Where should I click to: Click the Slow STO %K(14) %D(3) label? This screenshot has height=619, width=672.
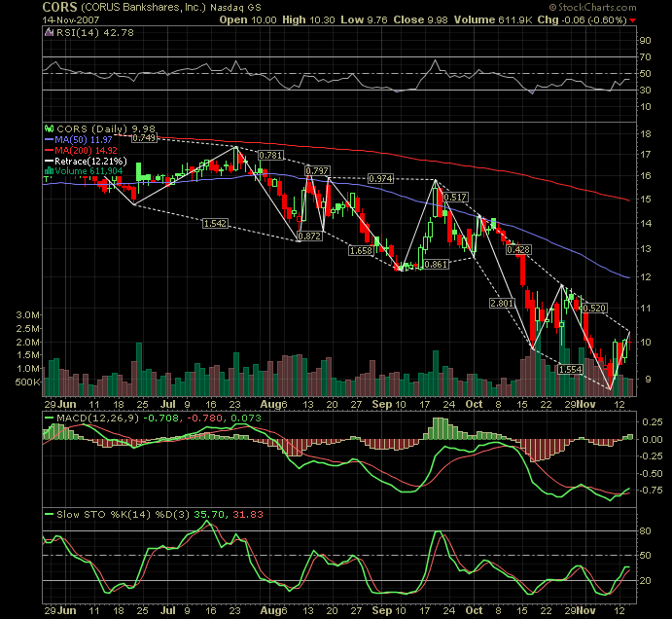click(x=123, y=514)
